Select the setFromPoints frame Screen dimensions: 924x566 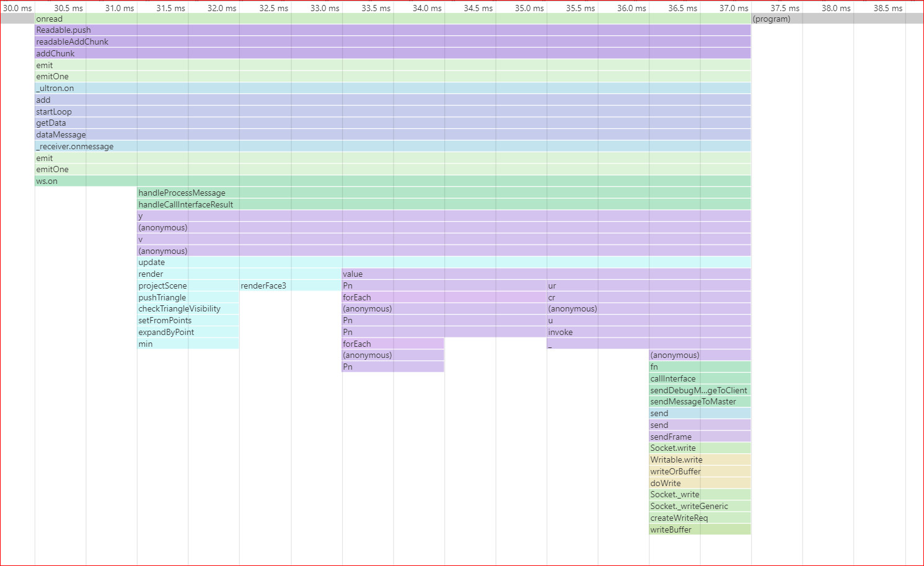[x=188, y=320]
